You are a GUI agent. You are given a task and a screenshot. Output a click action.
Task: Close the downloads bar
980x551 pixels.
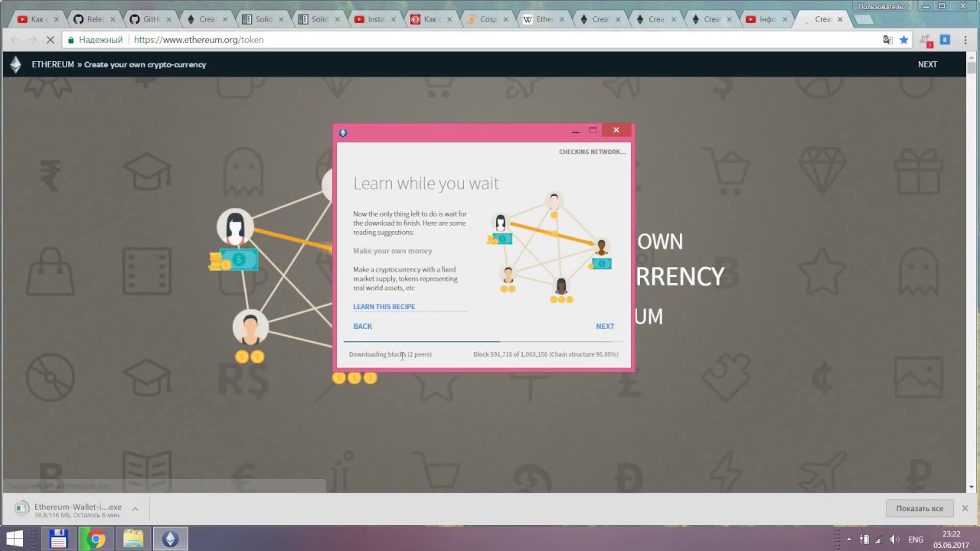(965, 508)
